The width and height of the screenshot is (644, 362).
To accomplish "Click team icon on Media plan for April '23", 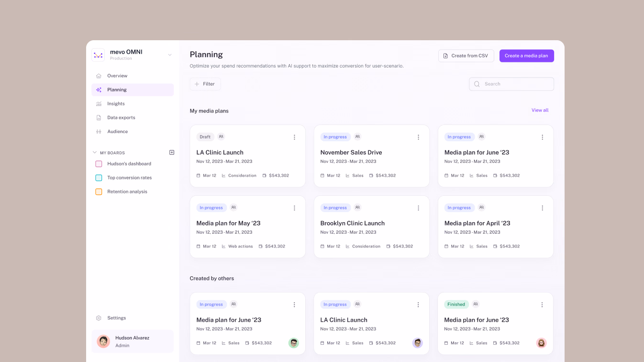I will [x=481, y=207].
